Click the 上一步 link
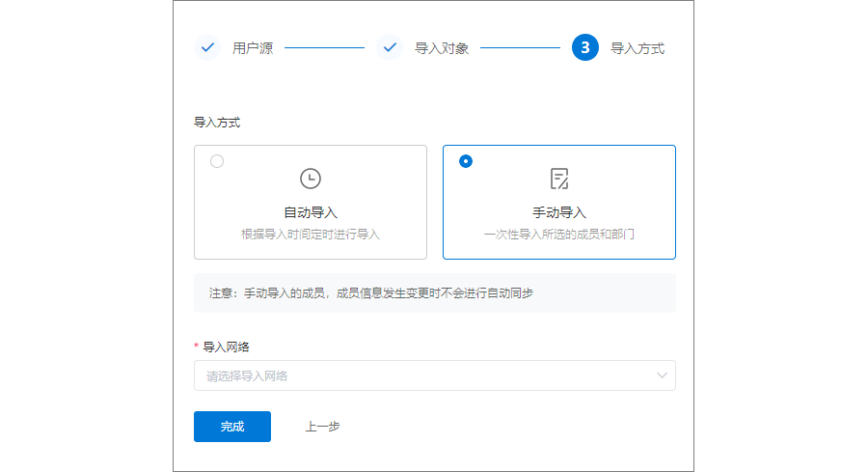Viewport: 868px width, 472px height. (323, 427)
